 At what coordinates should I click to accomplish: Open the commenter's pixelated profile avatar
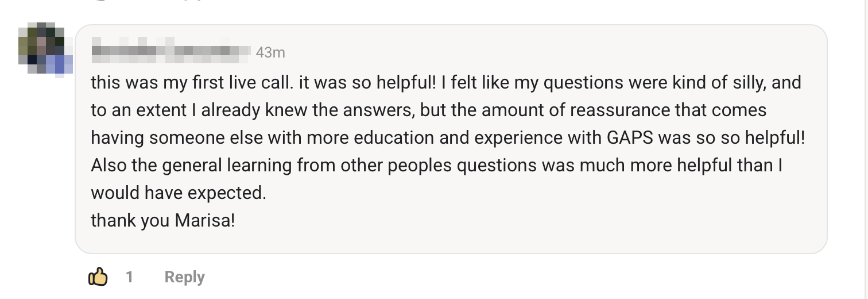[45, 50]
